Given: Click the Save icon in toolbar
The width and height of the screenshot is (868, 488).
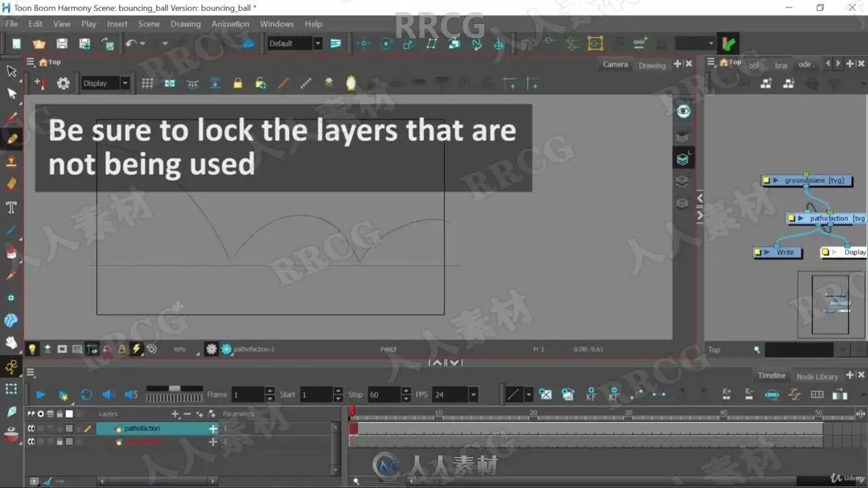Looking at the screenshot, I should 62,43.
